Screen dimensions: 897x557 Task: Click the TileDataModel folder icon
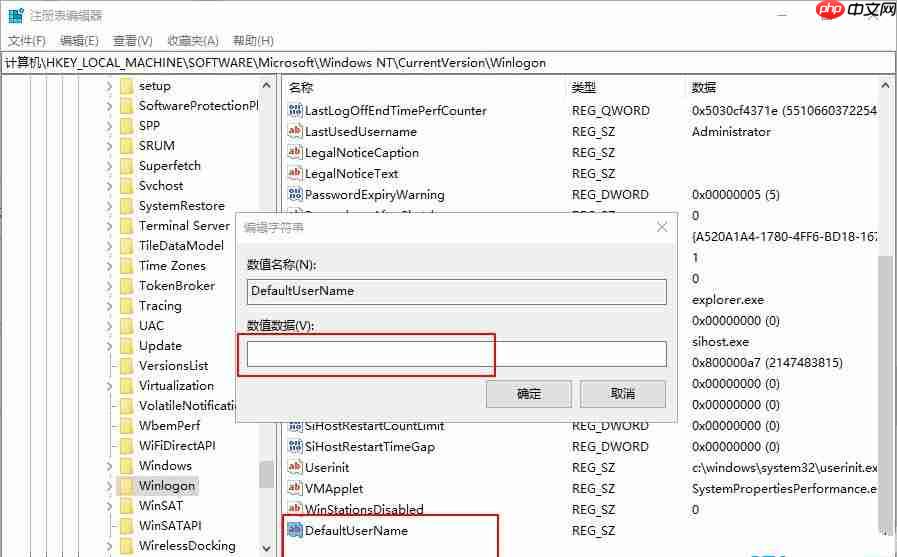tap(126, 246)
